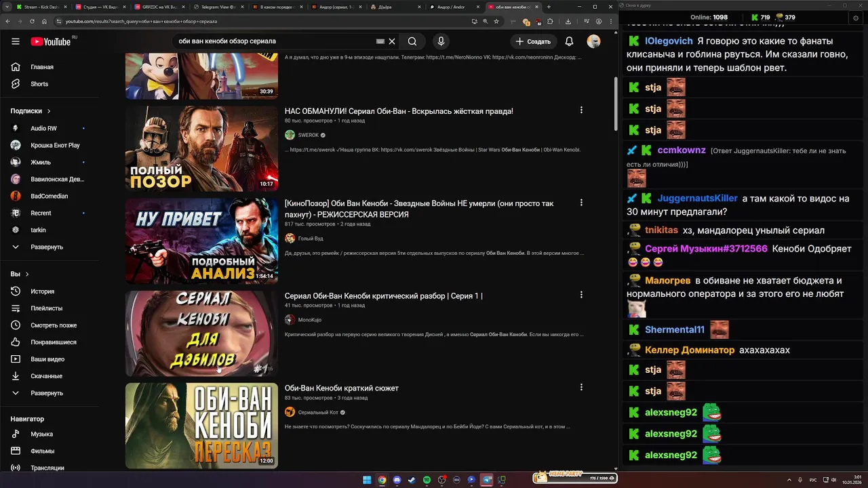868x488 pixels.
Task: Open Windows Start menu
Action: 367,480
